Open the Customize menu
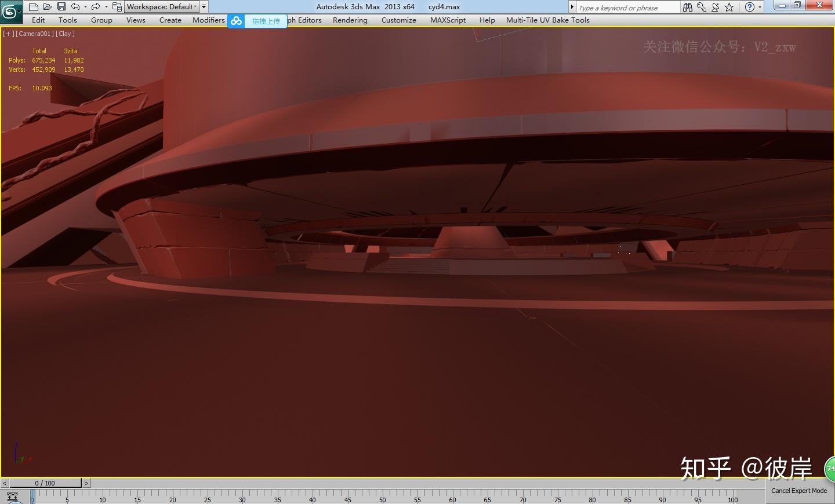 point(398,20)
